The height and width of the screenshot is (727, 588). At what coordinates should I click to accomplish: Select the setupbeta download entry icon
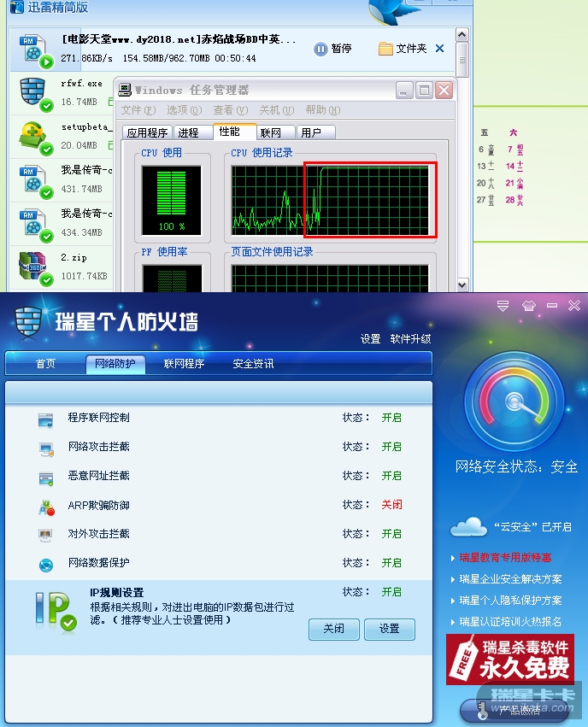pyautogui.click(x=34, y=138)
